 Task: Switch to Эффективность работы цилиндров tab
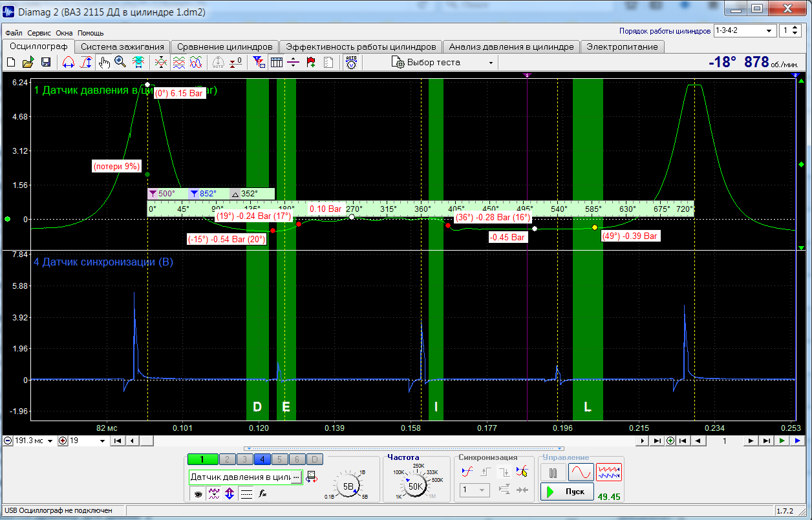coord(361,47)
